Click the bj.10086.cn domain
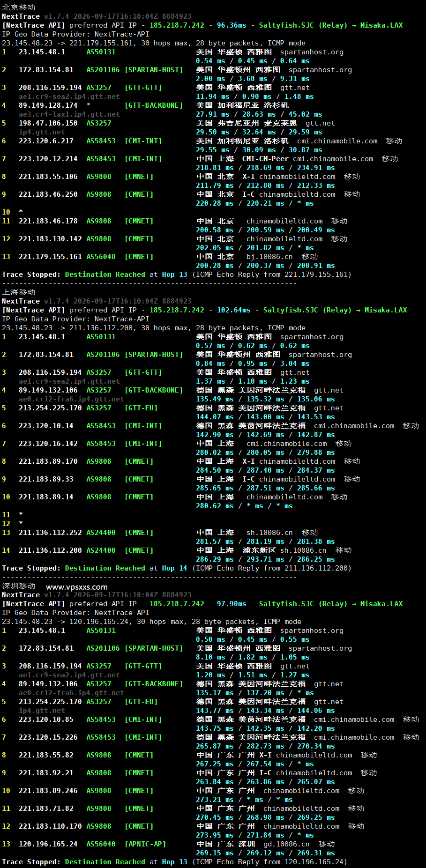 click(269, 257)
